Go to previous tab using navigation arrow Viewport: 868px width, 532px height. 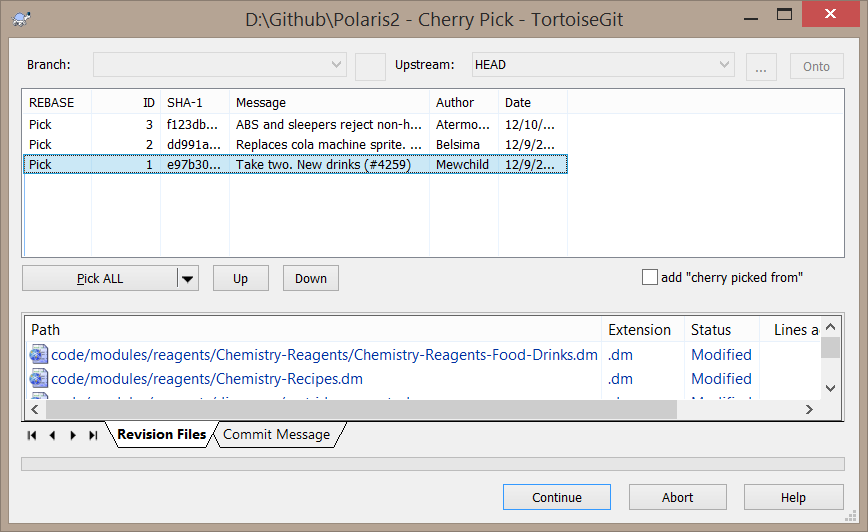[x=52, y=435]
